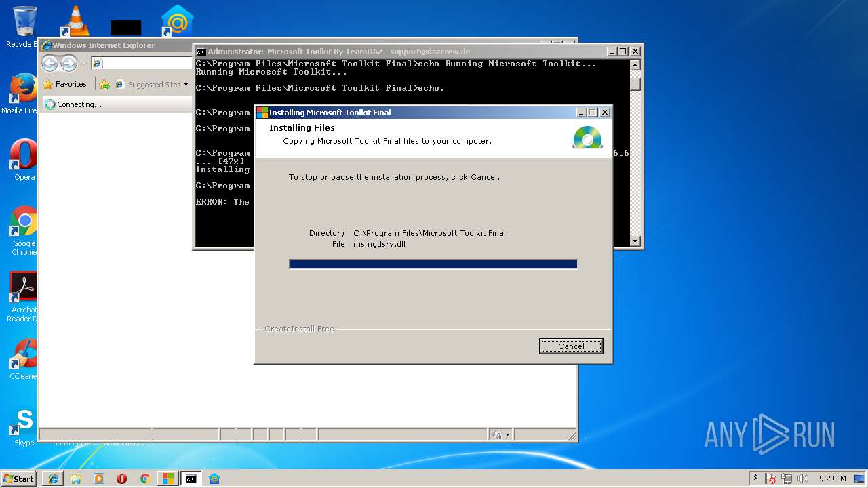Open Windows Explorer from the taskbar

(x=76, y=479)
